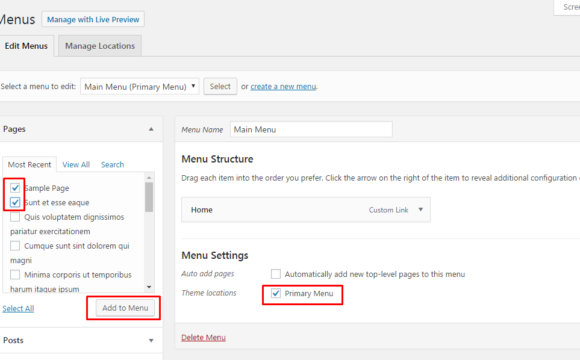Click the Add to Menu button
Screen dimensions: 580x360
coord(125,308)
